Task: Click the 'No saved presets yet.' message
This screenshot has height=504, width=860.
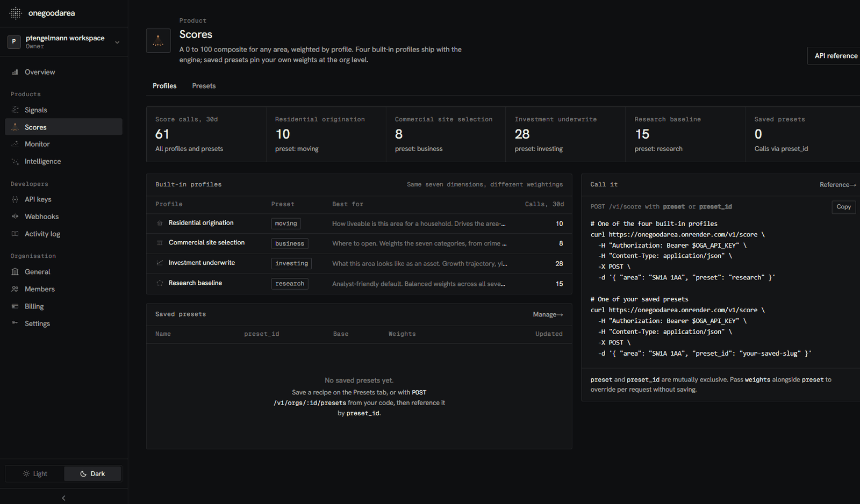Action: point(359,380)
